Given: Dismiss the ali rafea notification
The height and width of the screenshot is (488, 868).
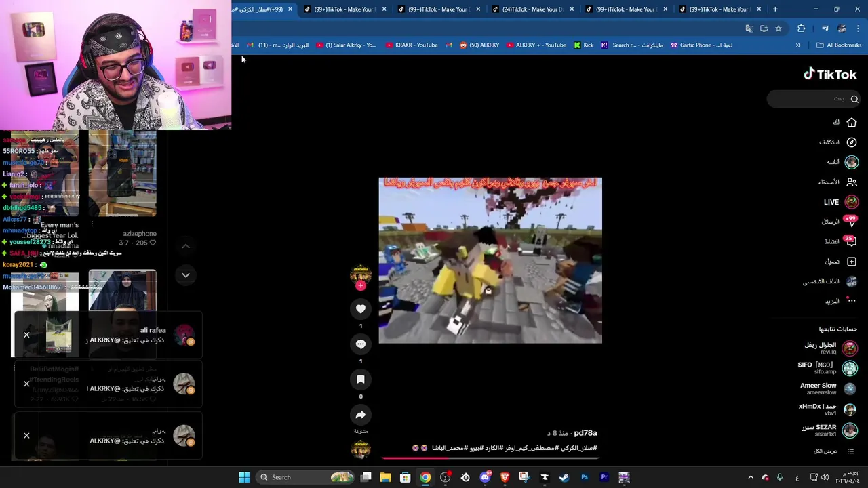Looking at the screenshot, I should pos(26,335).
